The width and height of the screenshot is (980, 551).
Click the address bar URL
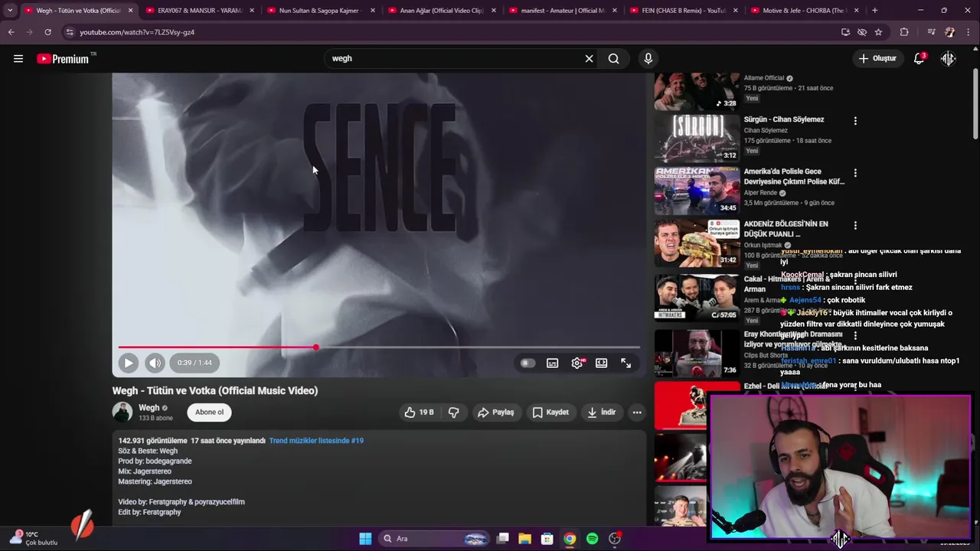pyautogui.click(x=137, y=32)
